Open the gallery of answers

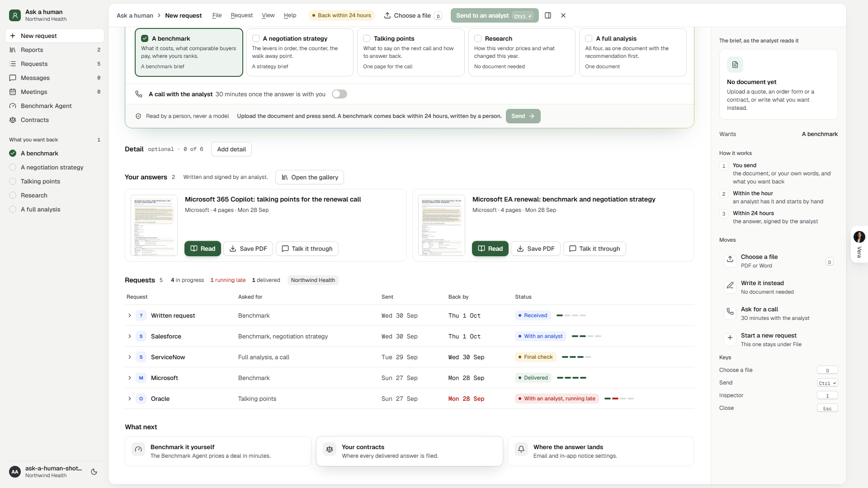coord(310,177)
